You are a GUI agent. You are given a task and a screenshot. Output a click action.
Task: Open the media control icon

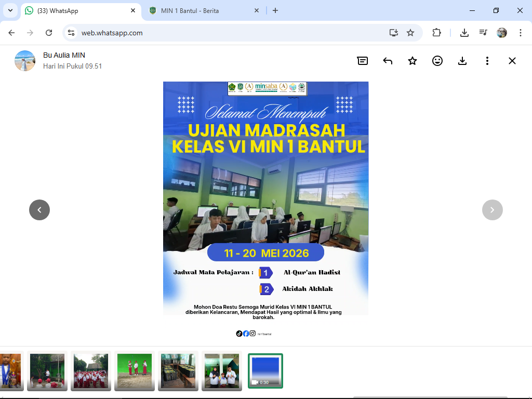[x=483, y=33]
